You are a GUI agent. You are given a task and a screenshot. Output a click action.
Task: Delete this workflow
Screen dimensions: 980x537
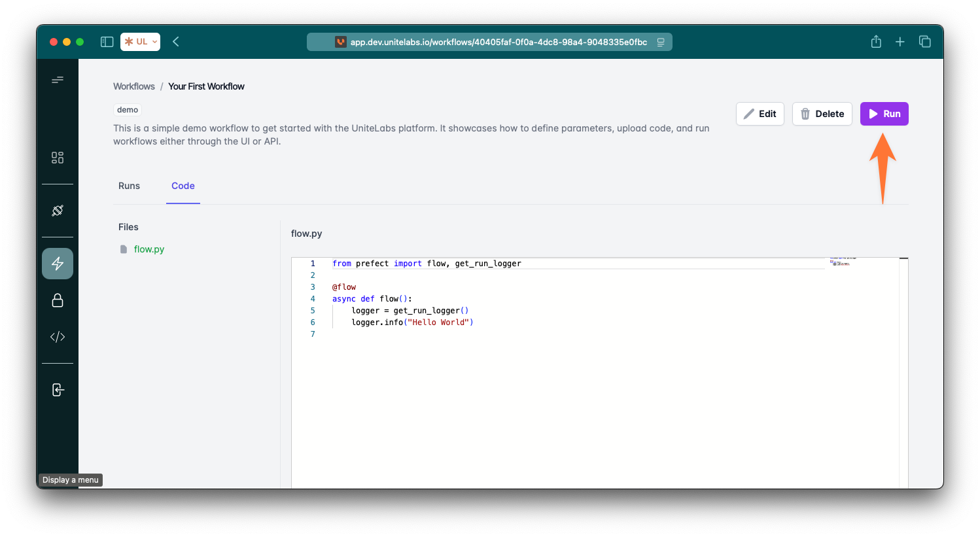point(822,114)
